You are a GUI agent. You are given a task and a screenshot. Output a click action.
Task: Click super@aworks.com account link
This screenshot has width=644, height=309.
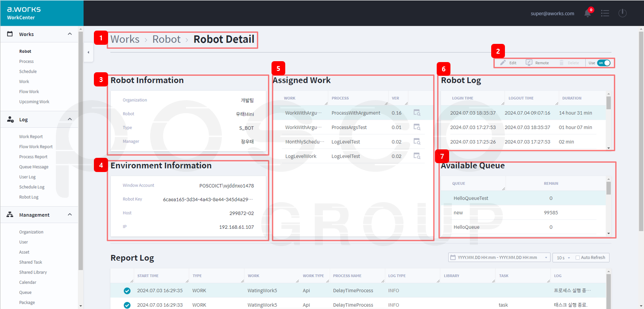tap(552, 13)
